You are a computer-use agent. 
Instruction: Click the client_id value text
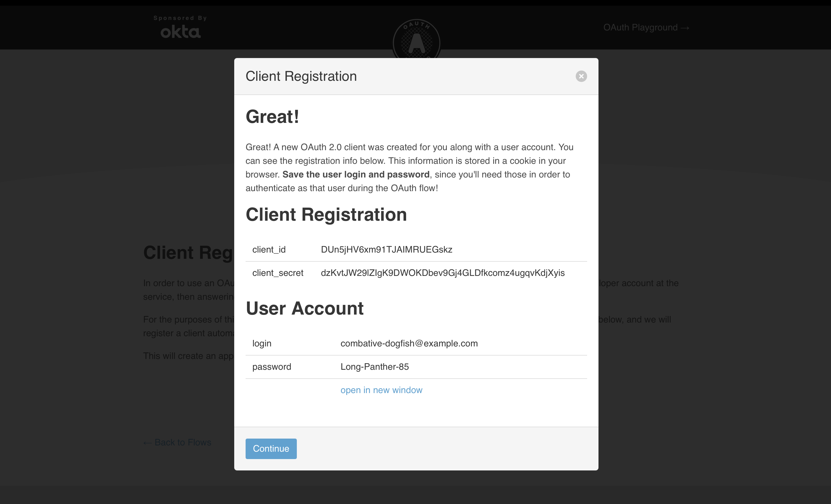click(386, 249)
